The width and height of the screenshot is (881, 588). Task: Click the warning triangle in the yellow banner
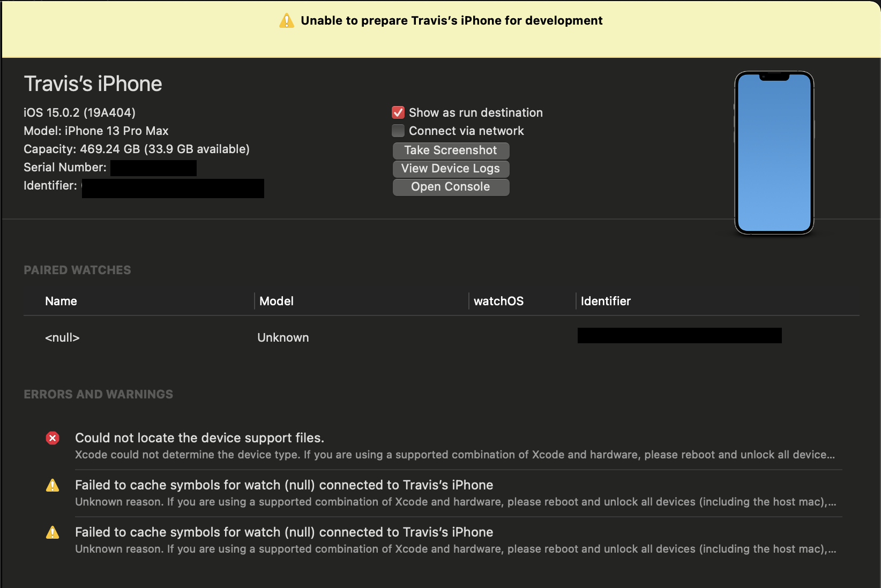[287, 21]
